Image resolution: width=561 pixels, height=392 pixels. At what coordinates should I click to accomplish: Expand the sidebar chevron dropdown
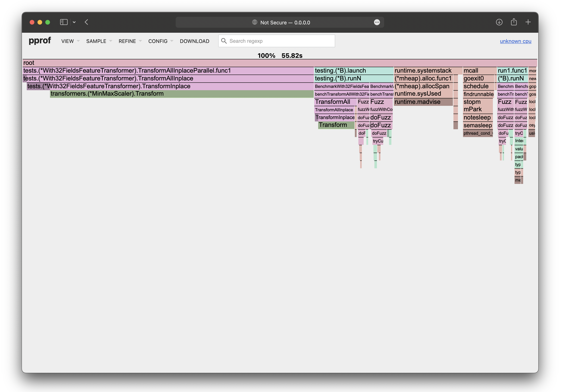(x=74, y=22)
